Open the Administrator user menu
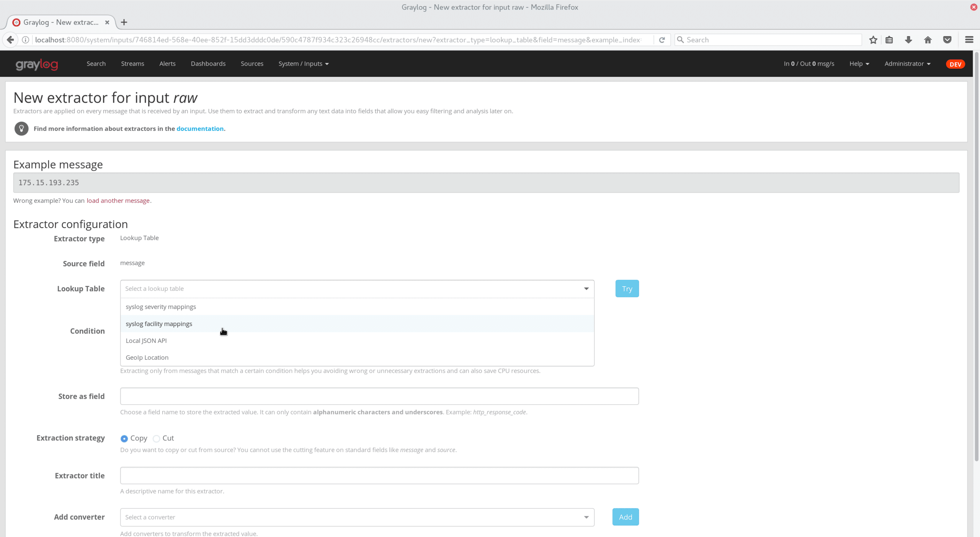The width and height of the screenshot is (980, 537). (x=907, y=64)
